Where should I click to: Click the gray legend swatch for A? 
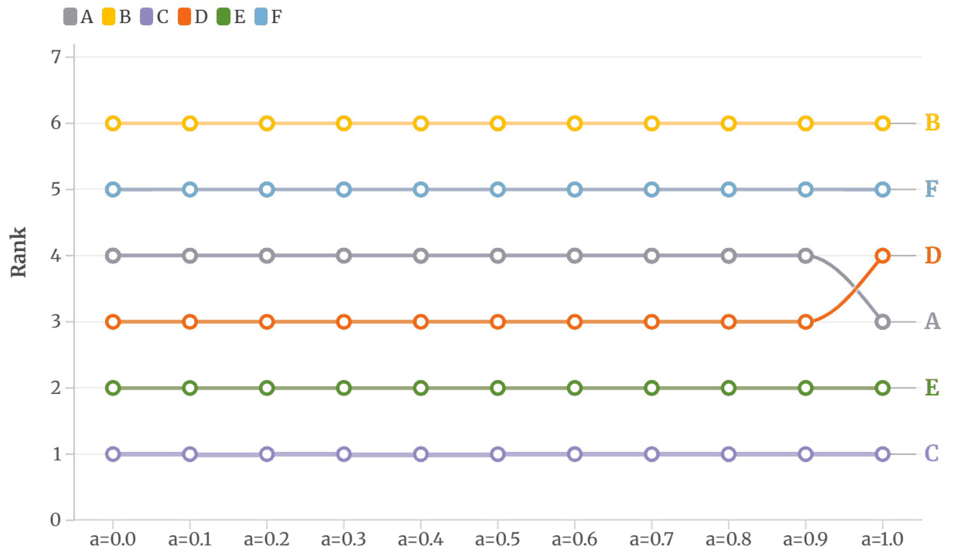(x=70, y=17)
